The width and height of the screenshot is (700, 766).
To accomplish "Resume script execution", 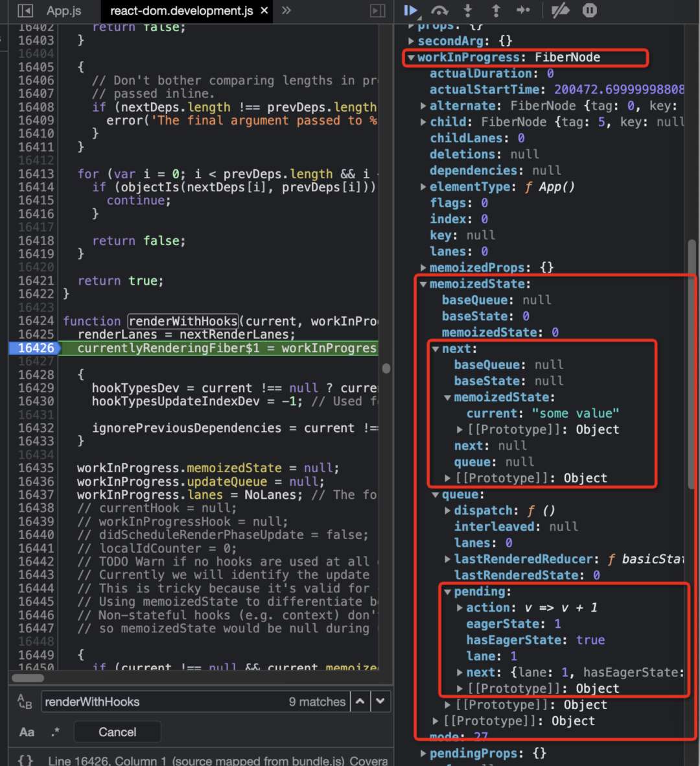I will pyautogui.click(x=410, y=10).
